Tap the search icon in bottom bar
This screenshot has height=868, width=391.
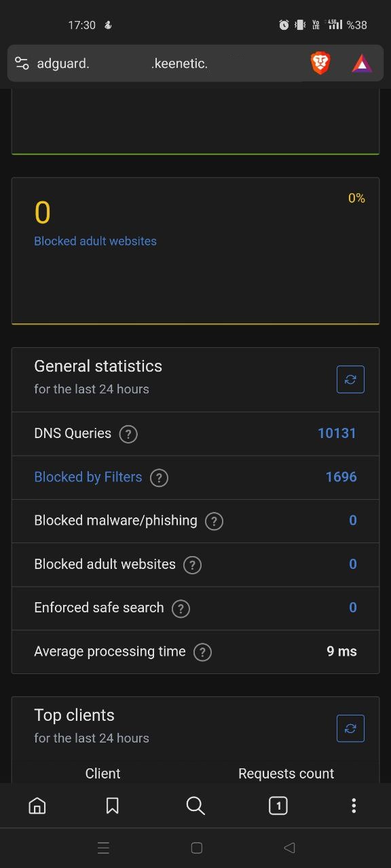(x=195, y=806)
